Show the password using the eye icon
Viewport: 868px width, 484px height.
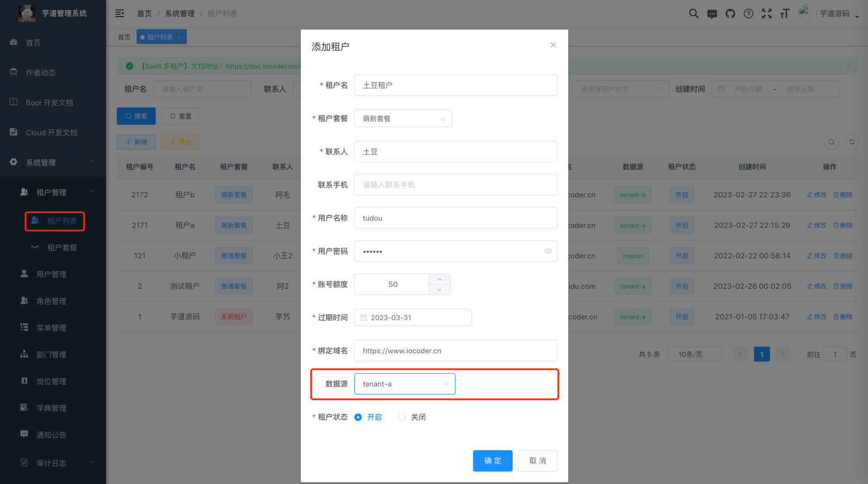(548, 251)
